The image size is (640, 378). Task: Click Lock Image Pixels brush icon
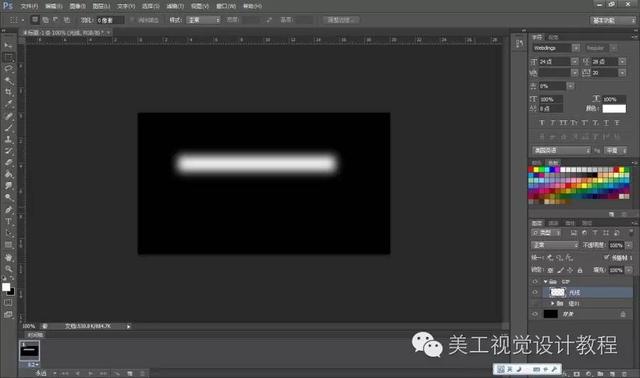[x=561, y=270]
